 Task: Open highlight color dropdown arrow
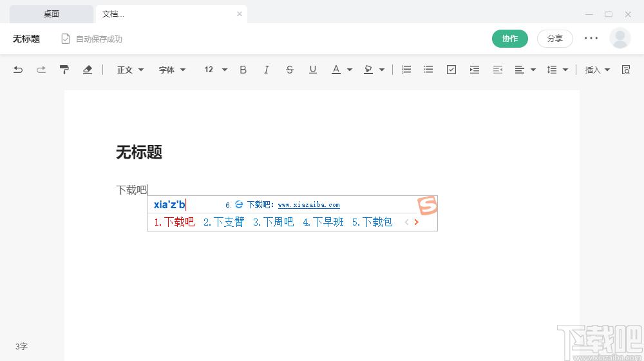[x=381, y=70]
